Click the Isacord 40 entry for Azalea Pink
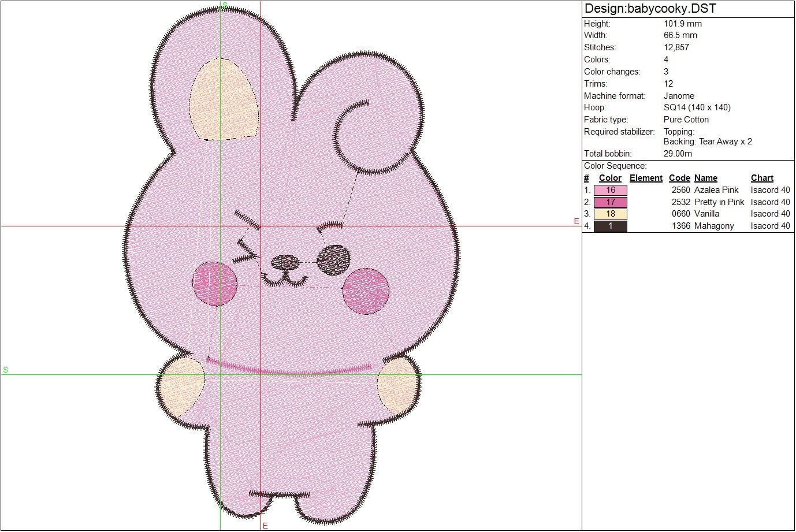Viewport: 796px width, 532px height. pyautogui.click(x=771, y=189)
